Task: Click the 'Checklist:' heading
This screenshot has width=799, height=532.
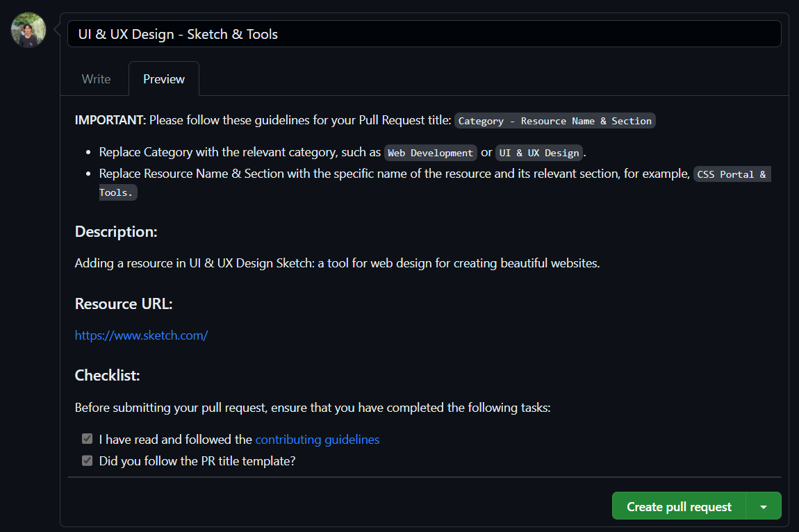Action: [x=107, y=376]
